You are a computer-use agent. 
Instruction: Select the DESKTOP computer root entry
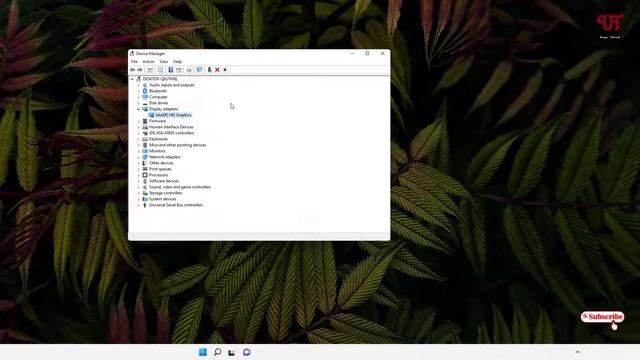click(160, 79)
